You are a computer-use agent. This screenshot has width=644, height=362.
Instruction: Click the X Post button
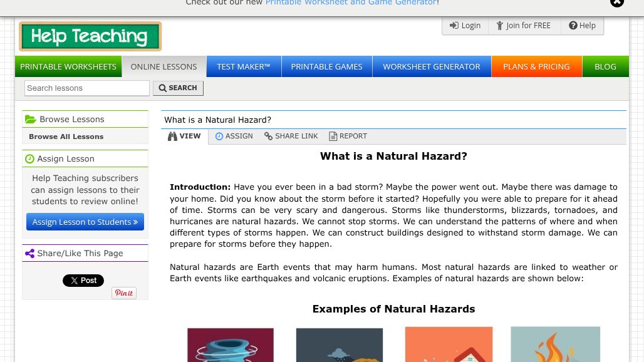[x=83, y=281]
